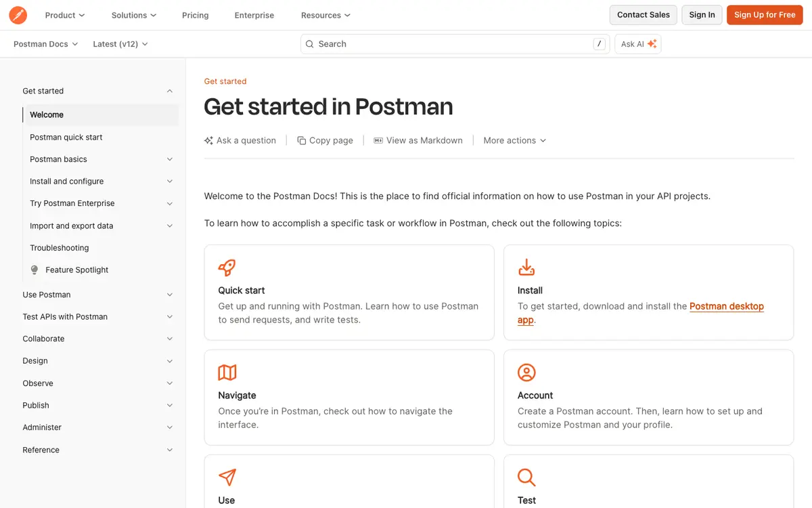Image resolution: width=812 pixels, height=508 pixels.
Task: Select Welcome in the sidebar
Action: (x=100, y=114)
